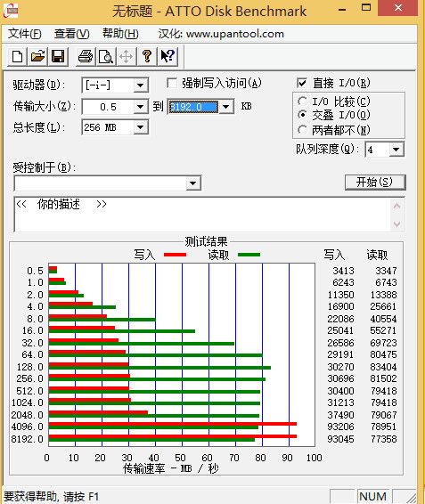425x504 pixels.
Task: Open About via yellow question mark icon
Action: pos(147,57)
